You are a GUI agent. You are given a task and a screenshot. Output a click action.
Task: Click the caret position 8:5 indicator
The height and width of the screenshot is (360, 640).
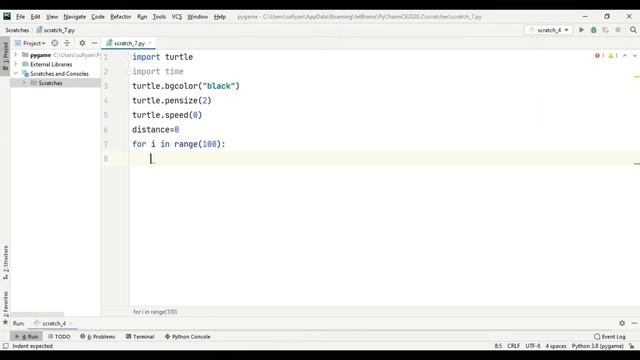click(x=498, y=346)
